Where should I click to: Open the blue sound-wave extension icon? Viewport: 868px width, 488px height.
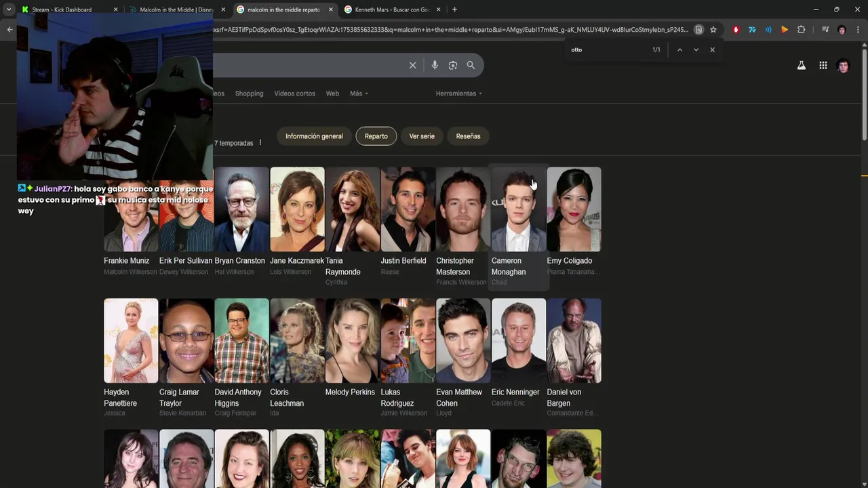(x=768, y=30)
